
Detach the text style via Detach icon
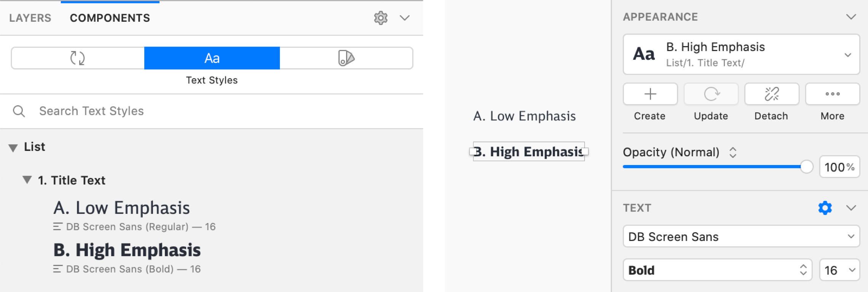click(772, 94)
